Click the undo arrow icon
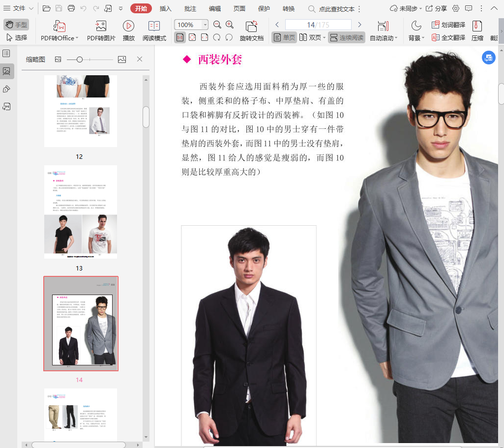 [83, 8]
